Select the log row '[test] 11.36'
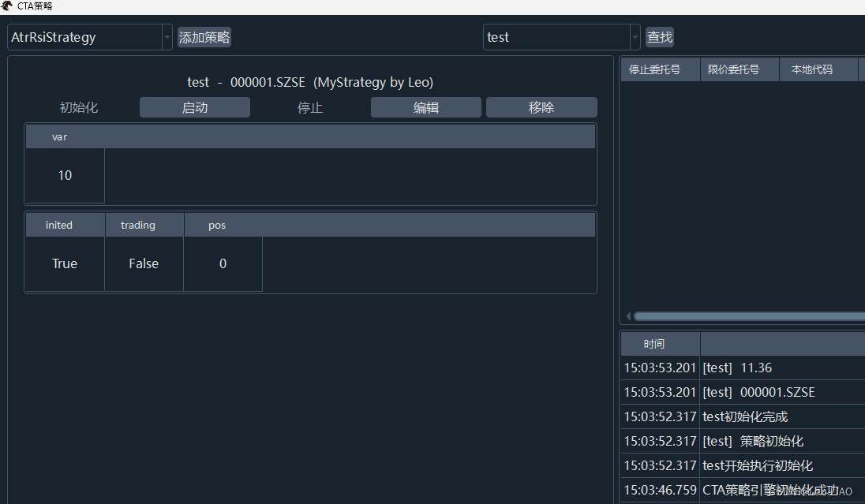 743,368
